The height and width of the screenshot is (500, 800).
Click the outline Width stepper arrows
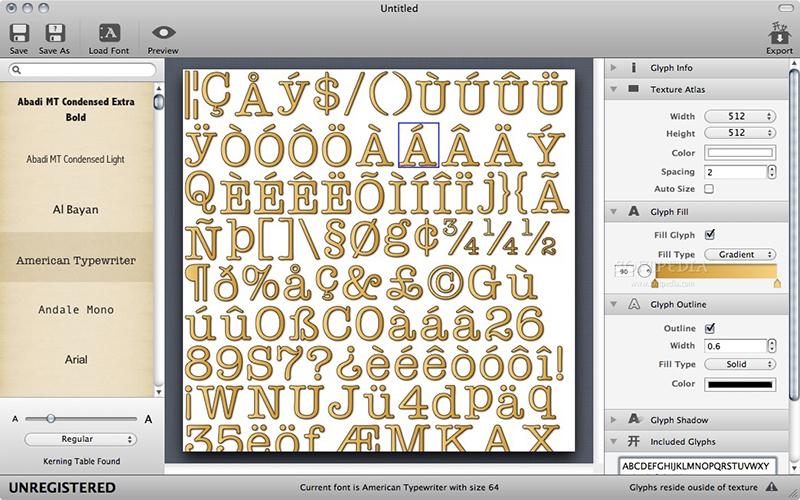[771, 346]
